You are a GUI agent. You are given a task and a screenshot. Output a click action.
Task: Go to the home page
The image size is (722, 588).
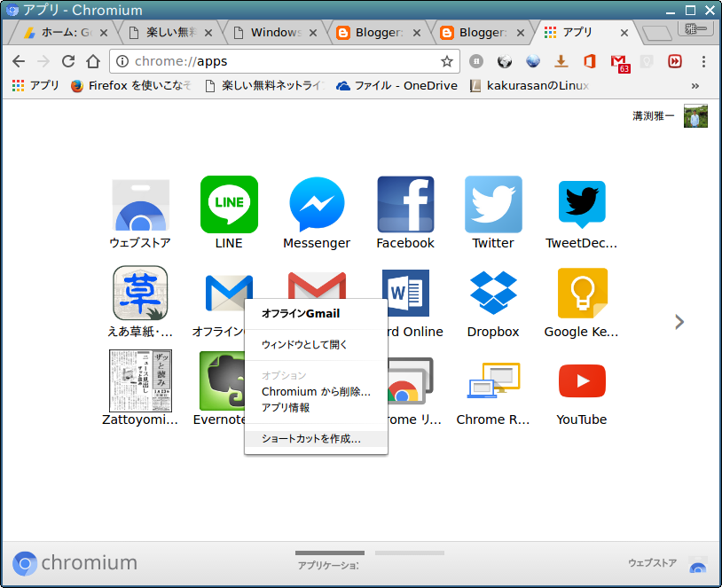[93, 61]
